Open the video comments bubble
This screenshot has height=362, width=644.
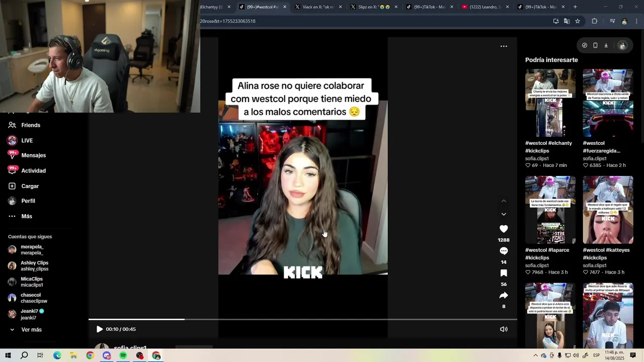coord(504,251)
